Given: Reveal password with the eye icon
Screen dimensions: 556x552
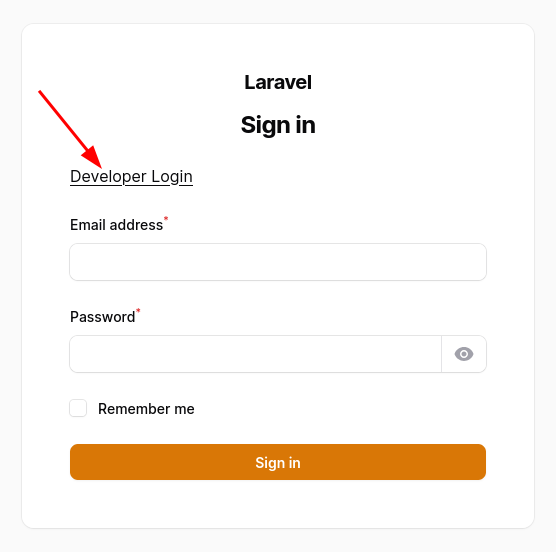Looking at the screenshot, I should 464,354.
